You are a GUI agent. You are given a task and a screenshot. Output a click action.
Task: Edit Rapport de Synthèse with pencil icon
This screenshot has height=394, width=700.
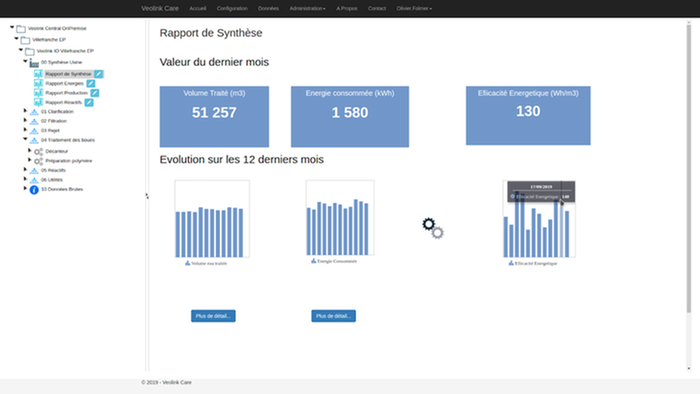click(99, 74)
